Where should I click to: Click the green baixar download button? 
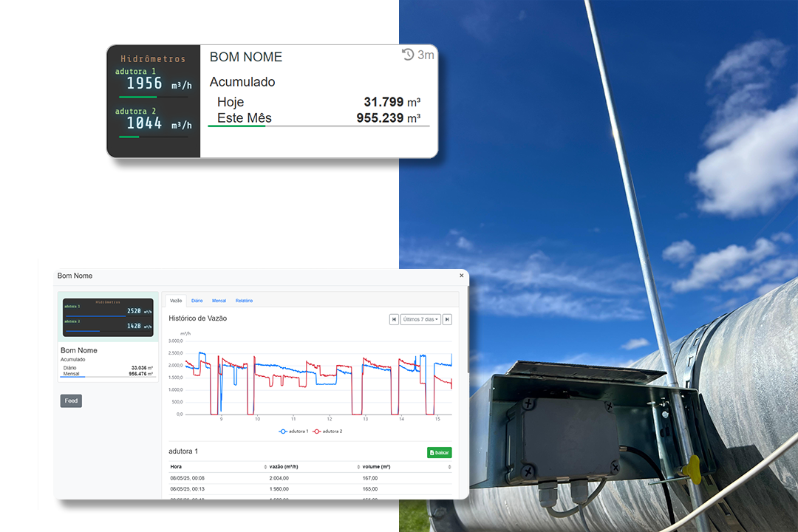[x=439, y=453]
